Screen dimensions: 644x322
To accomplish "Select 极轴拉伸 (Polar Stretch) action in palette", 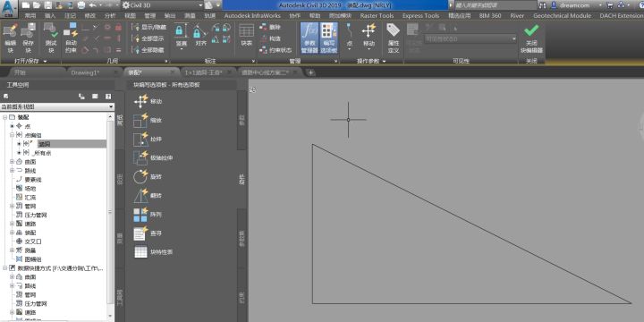I will tap(153, 157).
